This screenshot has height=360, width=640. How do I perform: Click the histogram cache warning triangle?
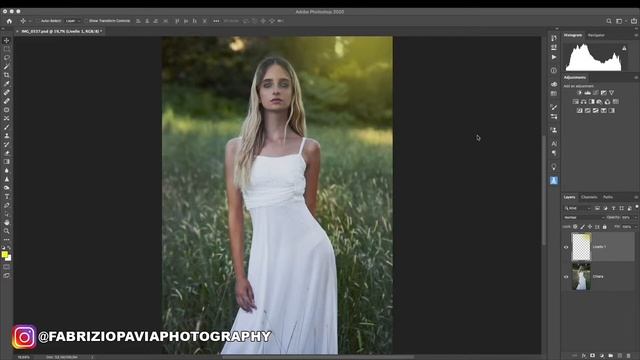click(x=624, y=48)
